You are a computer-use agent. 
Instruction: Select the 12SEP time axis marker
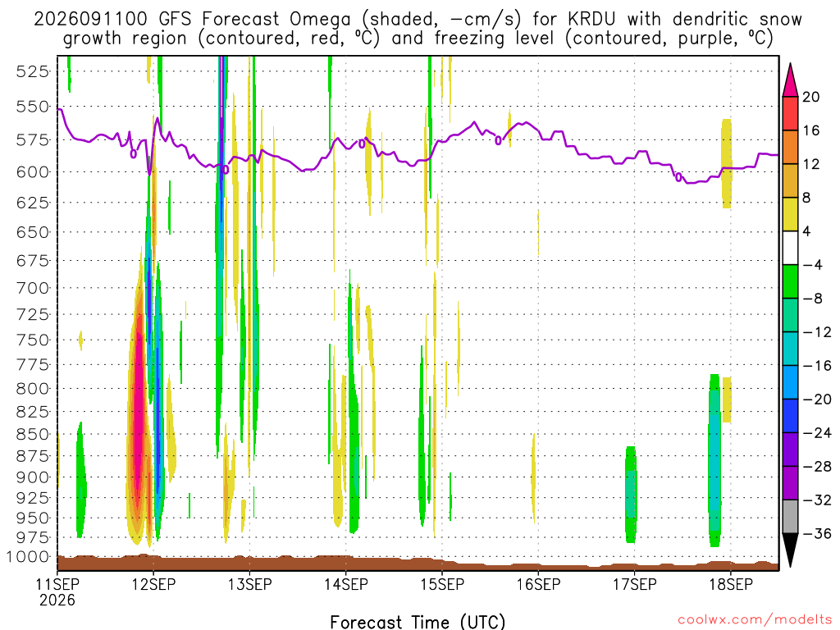153,584
